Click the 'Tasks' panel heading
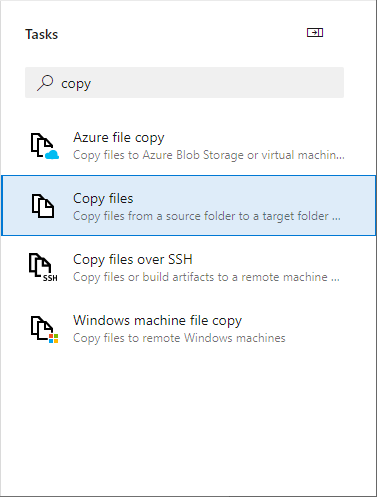The width and height of the screenshot is (377, 497). (x=42, y=34)
